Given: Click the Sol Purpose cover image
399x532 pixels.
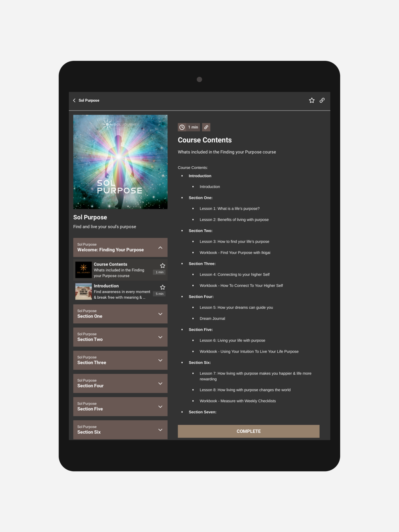Looking at the screenshot, I should click(x=120, y=162).
